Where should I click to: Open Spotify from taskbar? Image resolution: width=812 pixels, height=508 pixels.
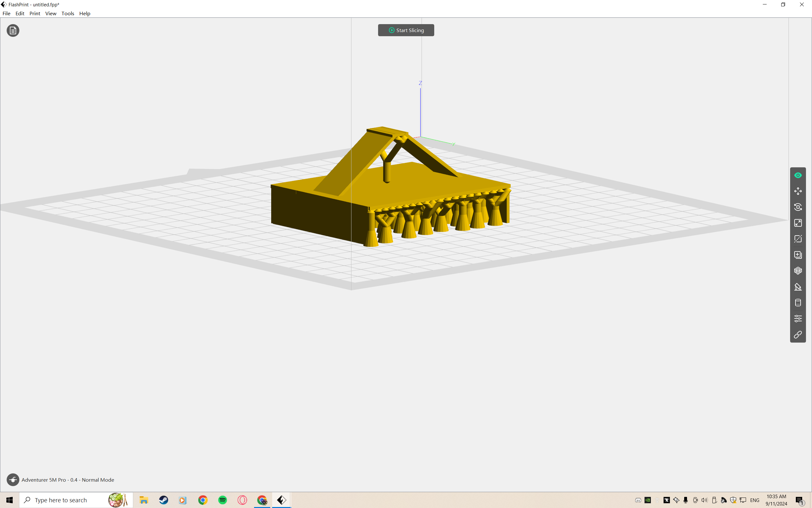[x=222, y=500]
